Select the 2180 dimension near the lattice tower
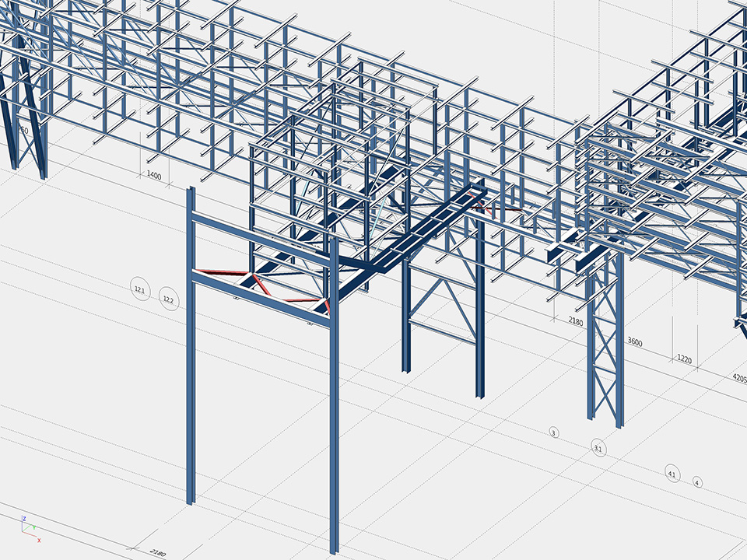 (x=576, y=320)
